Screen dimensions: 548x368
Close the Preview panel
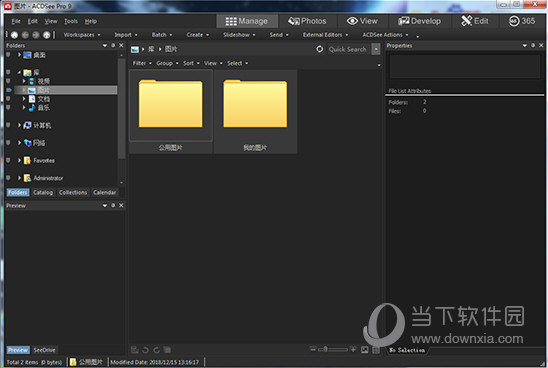pyautogui.click(x=121, y=205)
